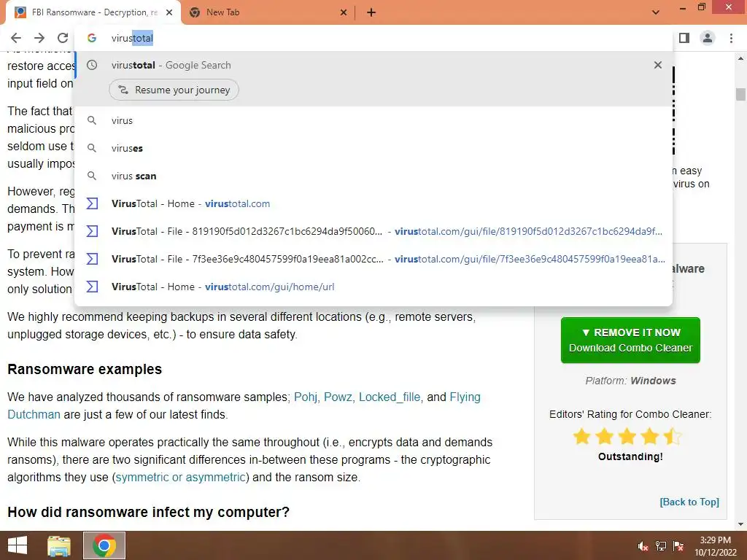The height and width of the screenshot is (560, 747).
Task: Open the Chrome profile menu
Action: tap(708, 38)
